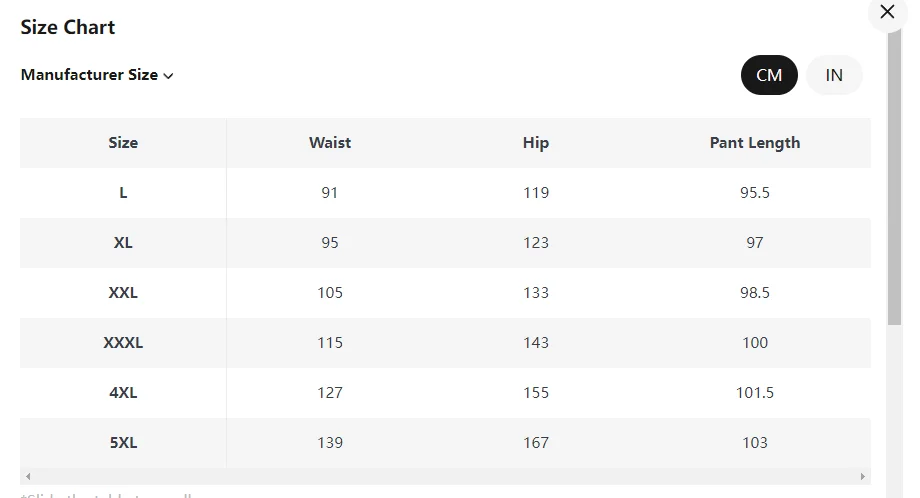Click the horizontal scrollbar left arrow
The image size is (920, 498).
pos(28,476)
